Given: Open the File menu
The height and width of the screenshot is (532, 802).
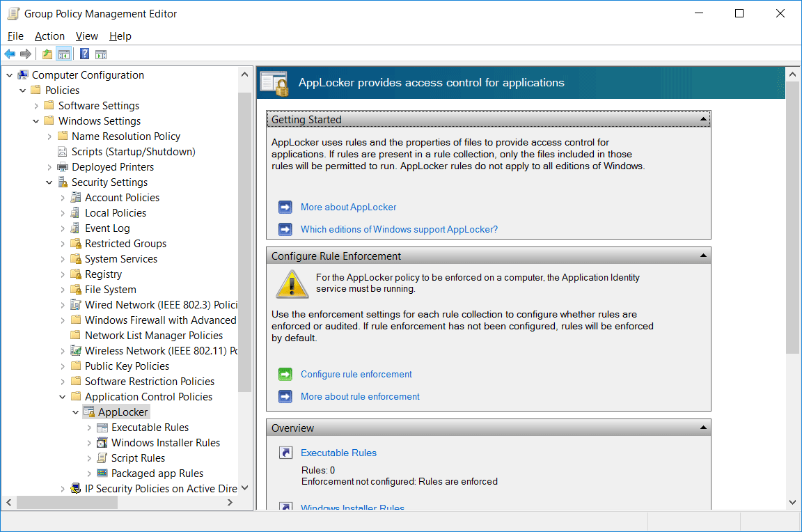Looking at the screenshot, I should tap(15, 36).
